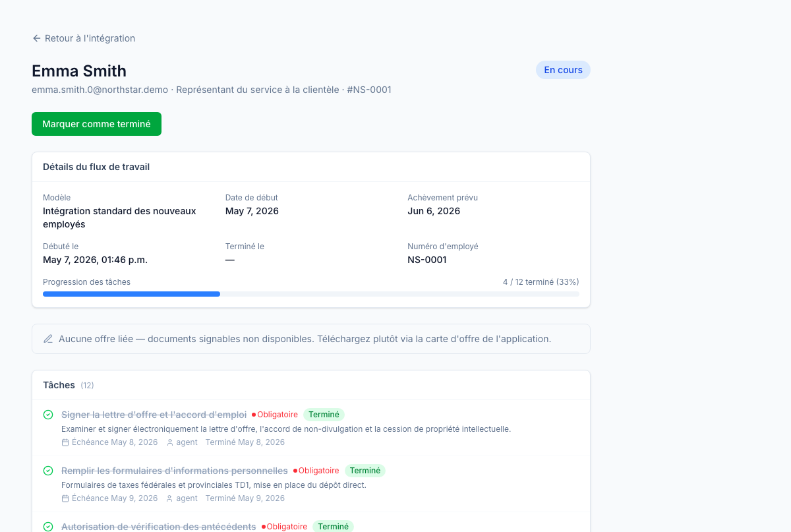Click person icon in Remplir les formulaires task row

point(170,498)
